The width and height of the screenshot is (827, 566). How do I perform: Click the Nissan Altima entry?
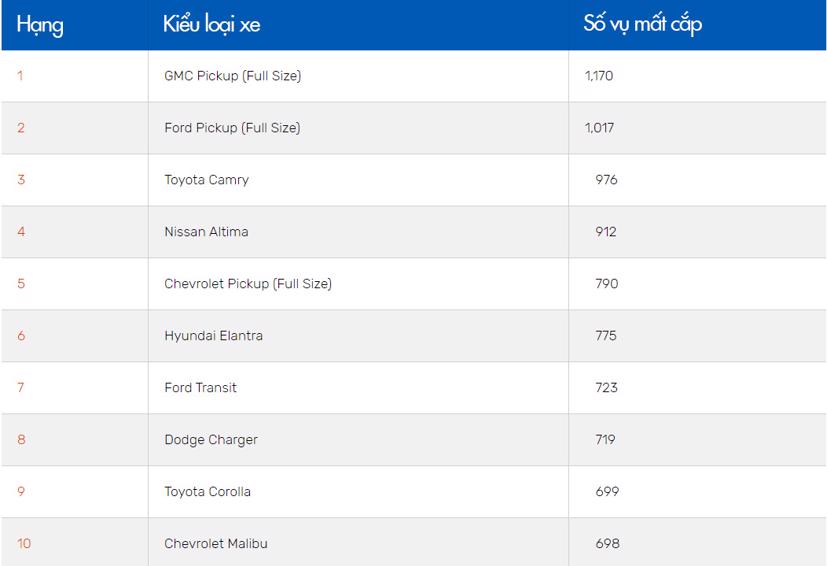click(x=206, y=232)
